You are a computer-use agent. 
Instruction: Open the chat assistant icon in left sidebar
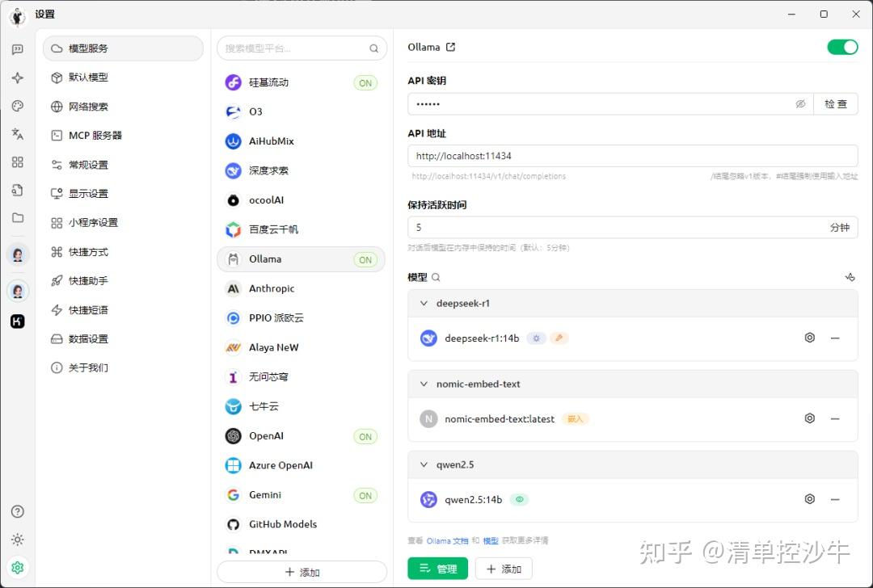point(17,49)
